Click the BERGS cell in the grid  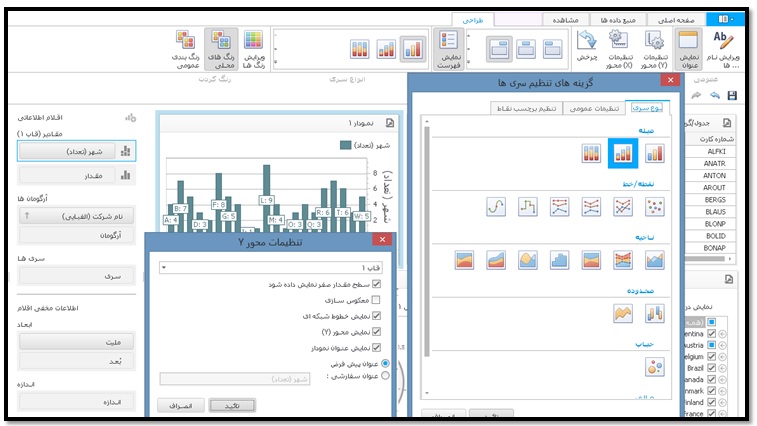click(711, 199)
